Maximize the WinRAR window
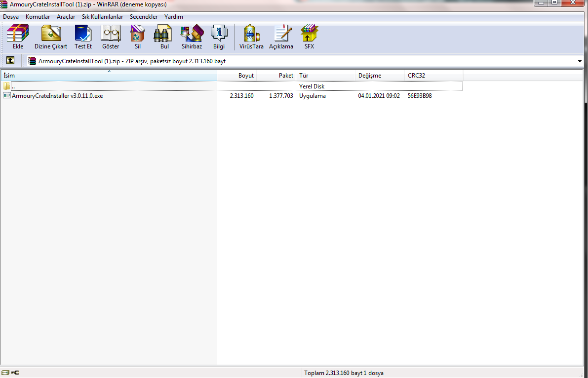This screenshot has height=378, width=588. (554, 2)
